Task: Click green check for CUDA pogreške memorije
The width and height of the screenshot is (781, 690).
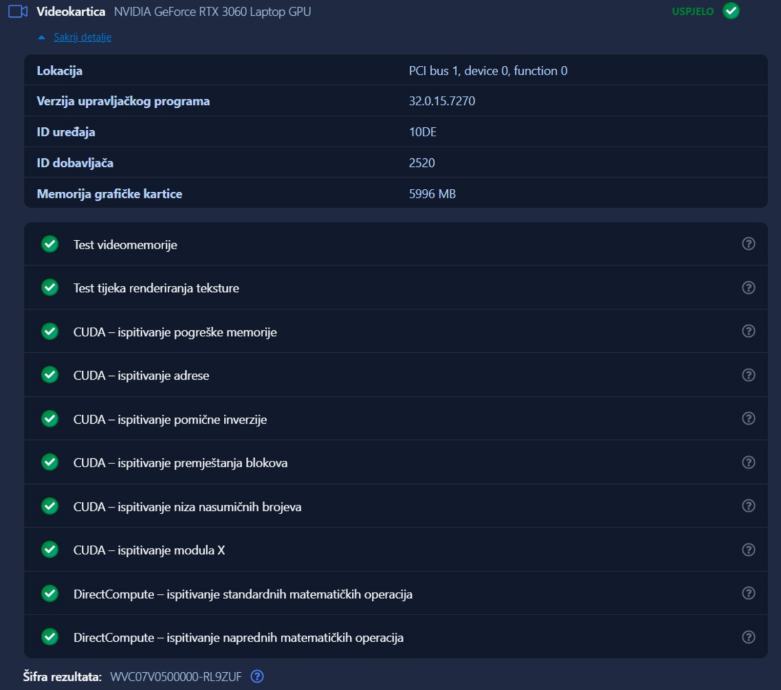Action: (50, 331)
